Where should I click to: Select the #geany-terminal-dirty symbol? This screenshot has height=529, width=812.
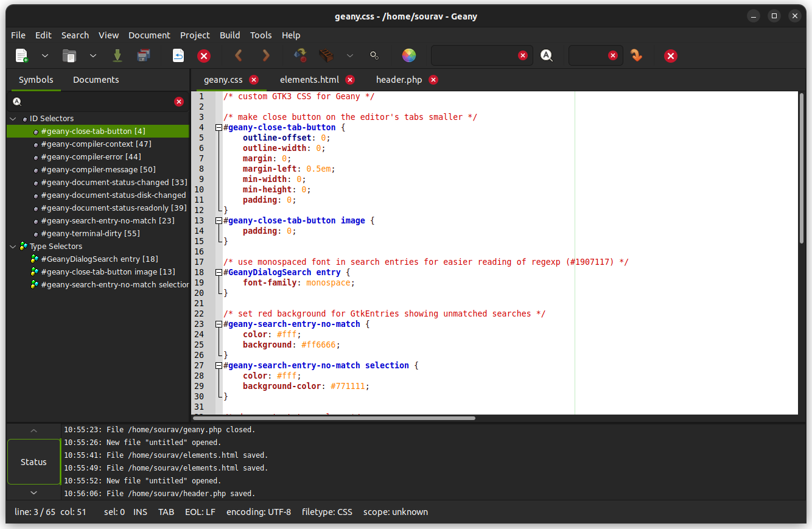tap(89, 233)
